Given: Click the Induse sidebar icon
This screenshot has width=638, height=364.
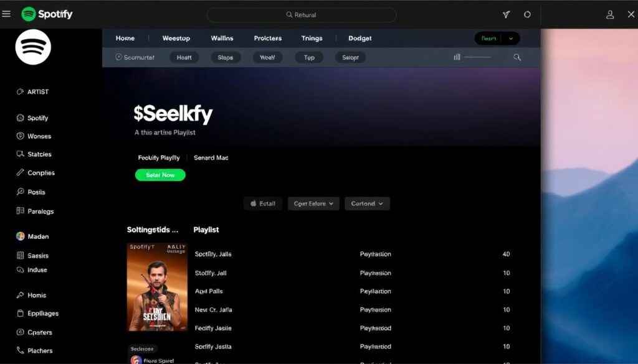Looking at the screenshot, I should 20,269.
